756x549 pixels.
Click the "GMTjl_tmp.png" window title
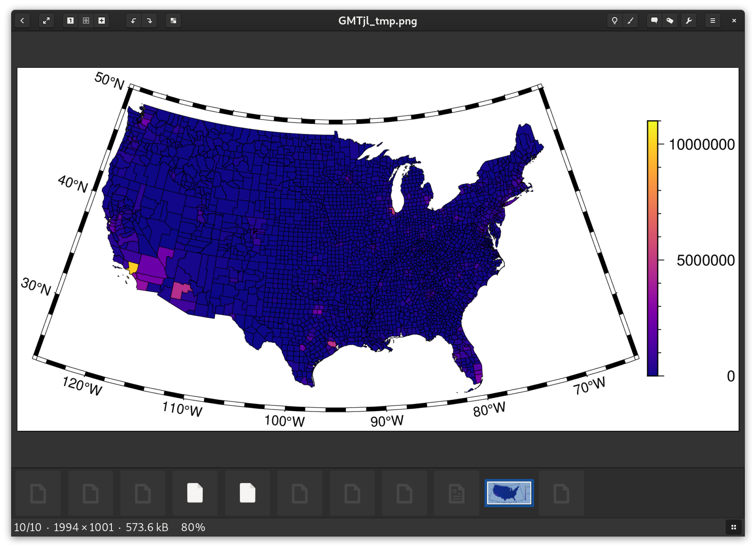[378, 21]
